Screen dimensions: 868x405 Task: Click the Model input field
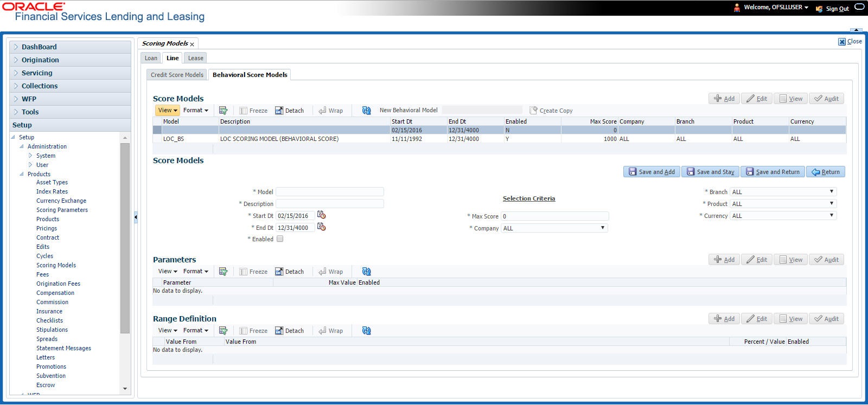[330, 191]
